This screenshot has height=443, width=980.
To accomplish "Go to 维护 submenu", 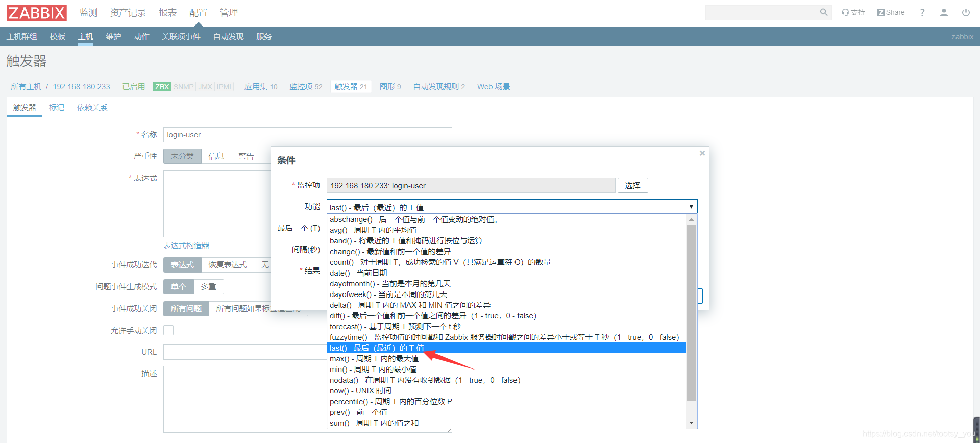I will 113,37.
